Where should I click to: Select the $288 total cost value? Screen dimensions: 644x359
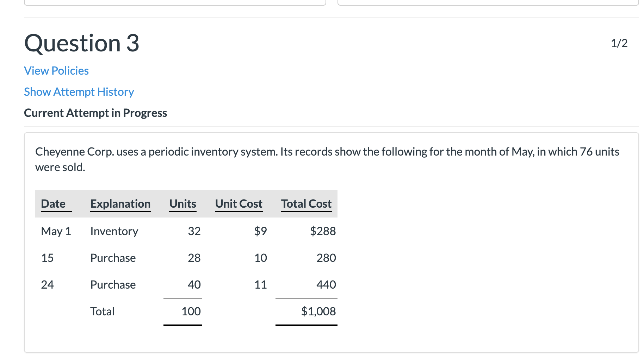coord(323,231)
